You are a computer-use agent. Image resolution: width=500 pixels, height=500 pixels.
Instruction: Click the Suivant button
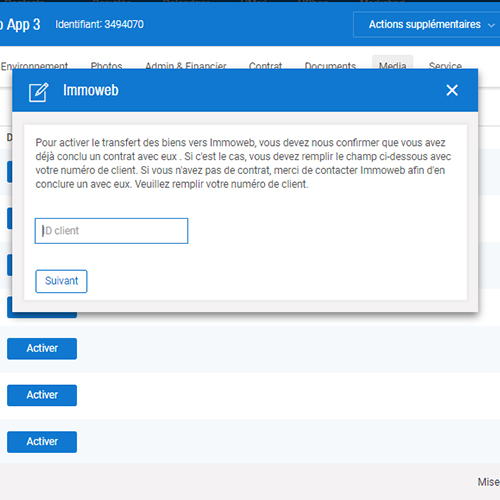click(61, 281)
